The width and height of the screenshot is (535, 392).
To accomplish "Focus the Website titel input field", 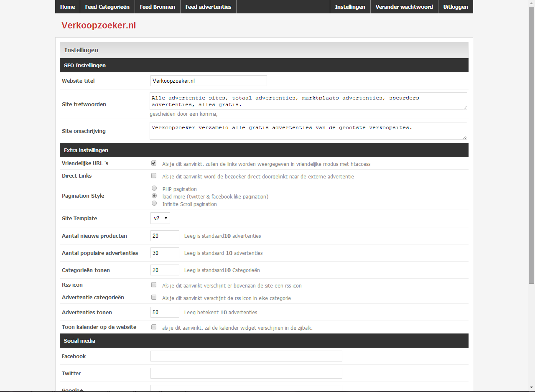I will 209,81.
